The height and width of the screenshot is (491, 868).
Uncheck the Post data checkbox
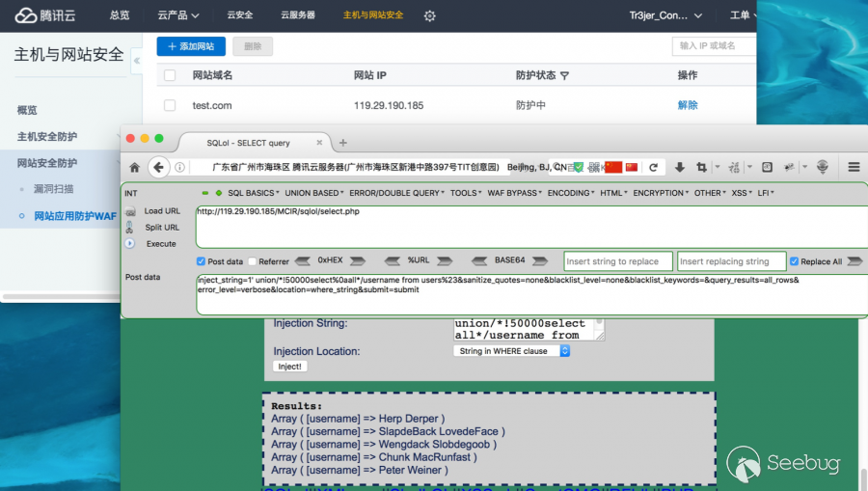(201, 261)
